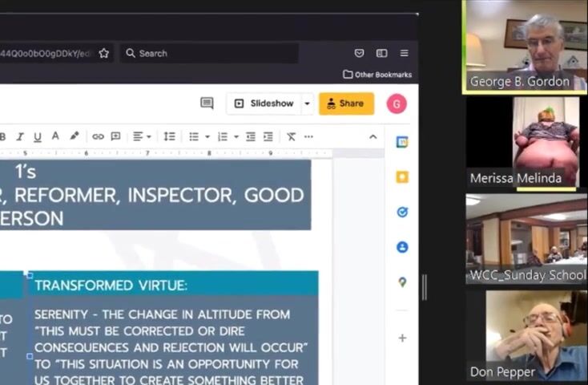Expand the Slideshow options dropdown arrow
The height and width of the screenshot is (385, 588).
pos(307,103)
